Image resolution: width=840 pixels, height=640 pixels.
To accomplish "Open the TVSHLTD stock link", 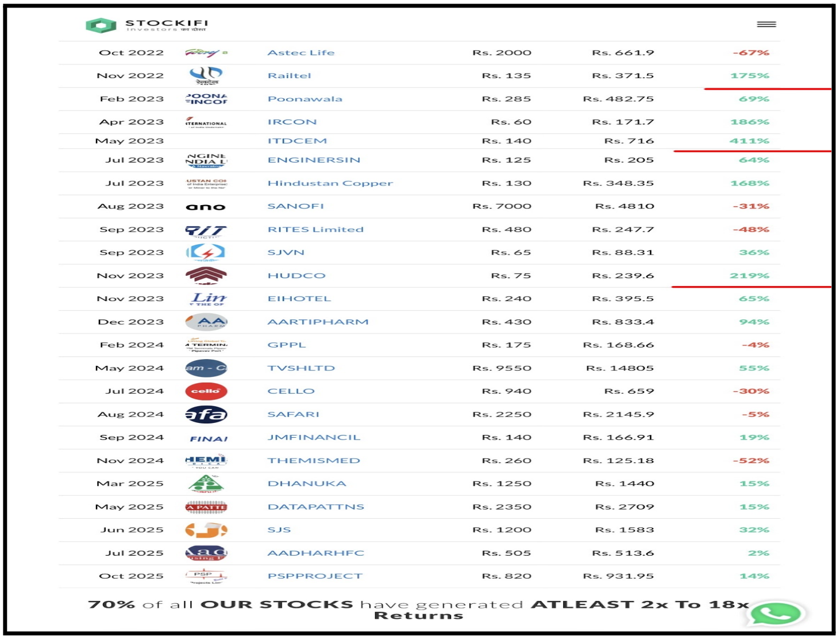I will click(302, 368).
